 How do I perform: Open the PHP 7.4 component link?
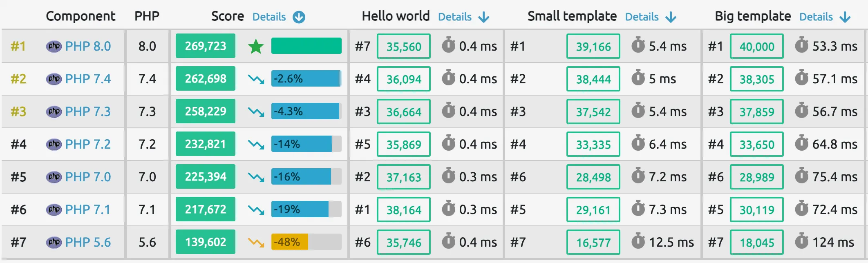coord(88,79)
